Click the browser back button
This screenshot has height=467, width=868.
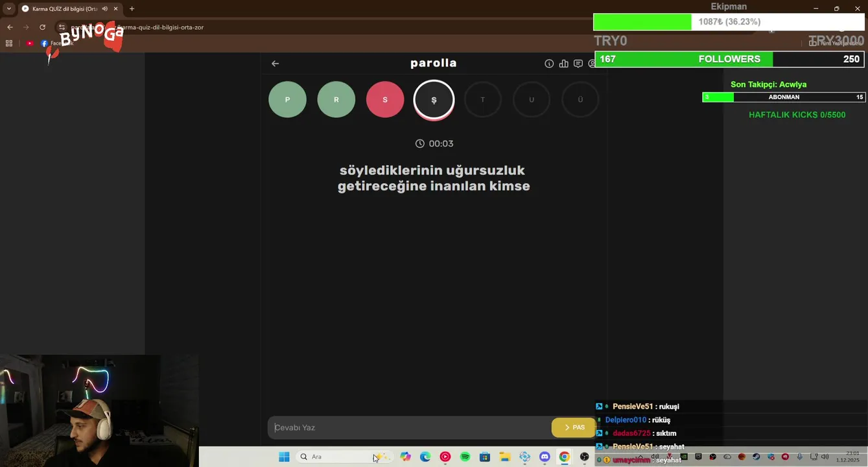pos(10,27)
